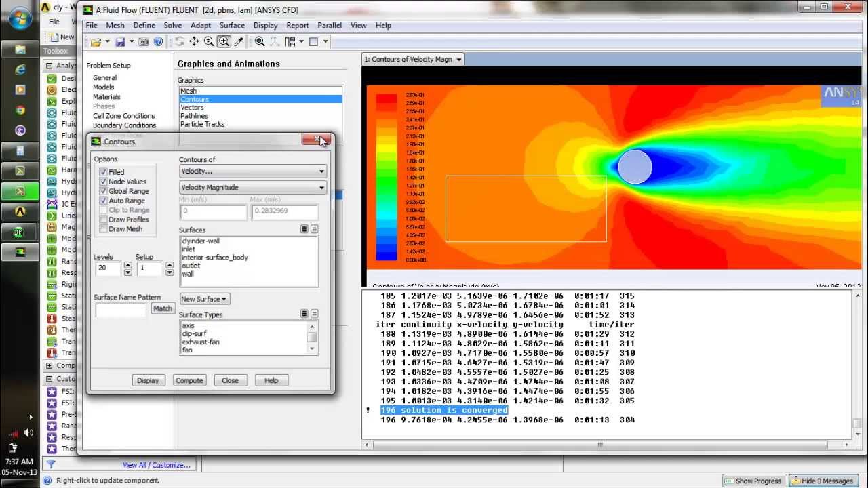The width and height of the screenshot is (868, 488).
Task: Open the Solve menu
Action: [x=173, y=26]
